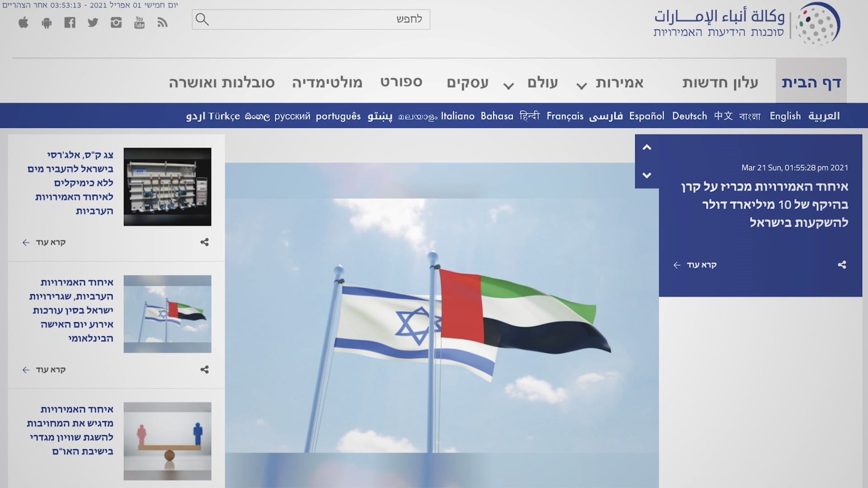868x488 pixels.
Task: Select English from the language bar
Action: [x=785, y=116]
